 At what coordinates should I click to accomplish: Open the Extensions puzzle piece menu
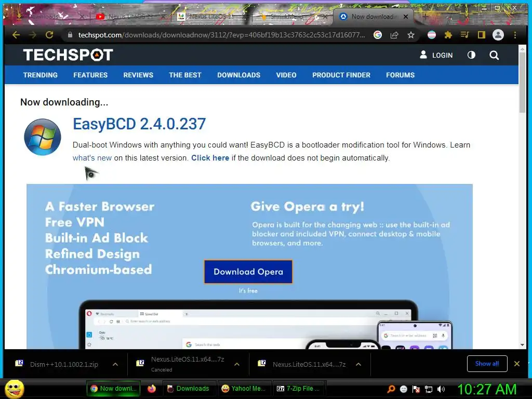pos(448,35)
